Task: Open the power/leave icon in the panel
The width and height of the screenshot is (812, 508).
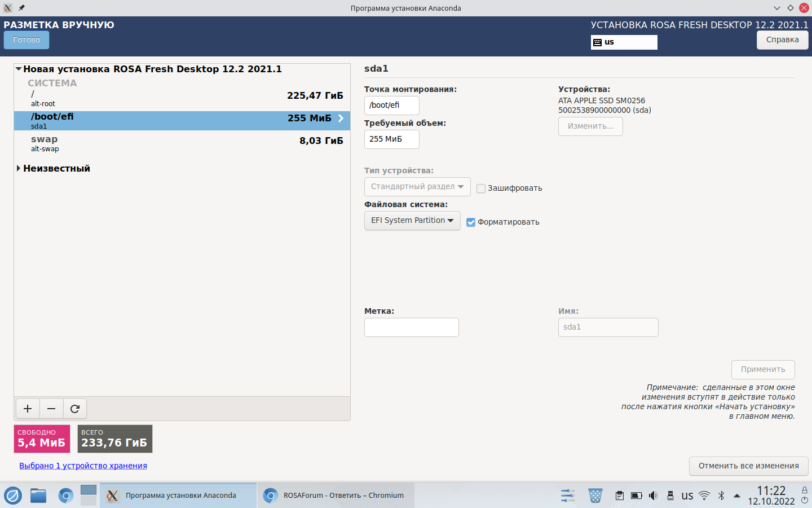Action: 805,501
